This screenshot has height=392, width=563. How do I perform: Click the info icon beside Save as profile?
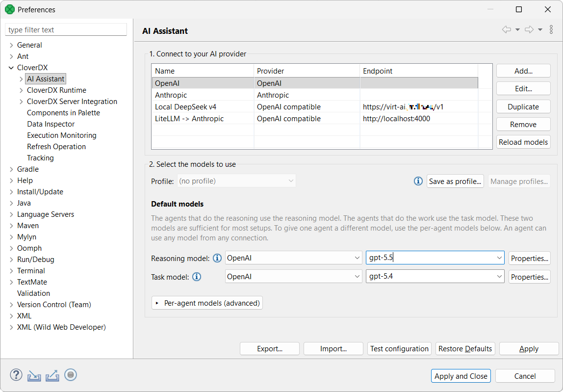(x=418, y=181)
